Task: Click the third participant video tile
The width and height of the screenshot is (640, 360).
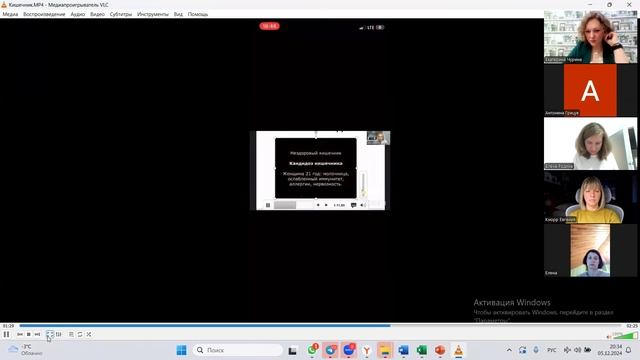Action: click(591, 144)
